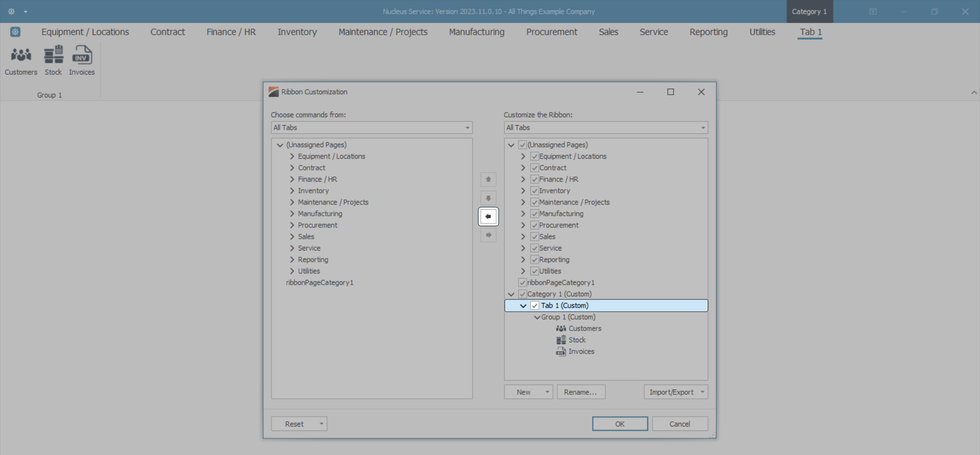980x455 pixels.
Task: Open the New button dropdown arrow
Action: (x=547, y=392)
